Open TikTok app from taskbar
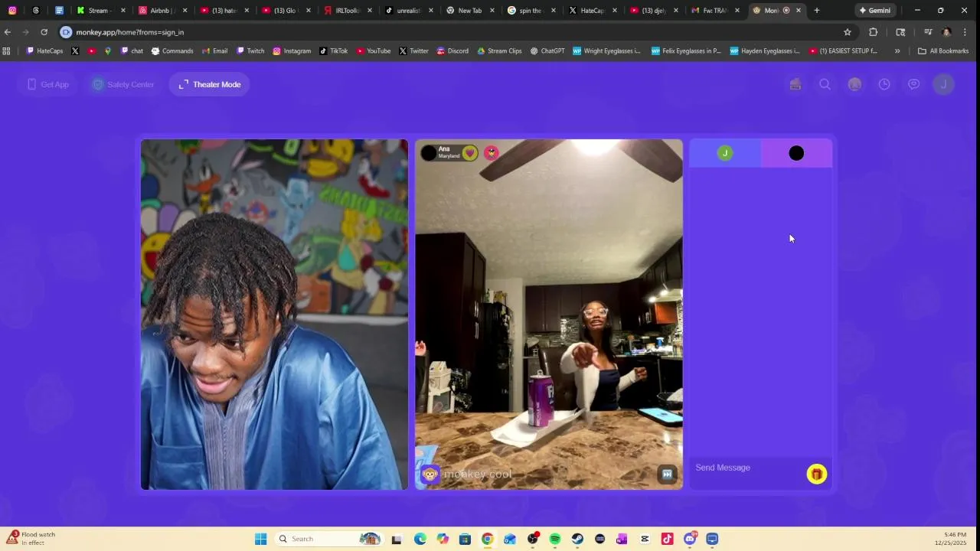Viewport: 980px width, 551px height. [x=667, y=539]
